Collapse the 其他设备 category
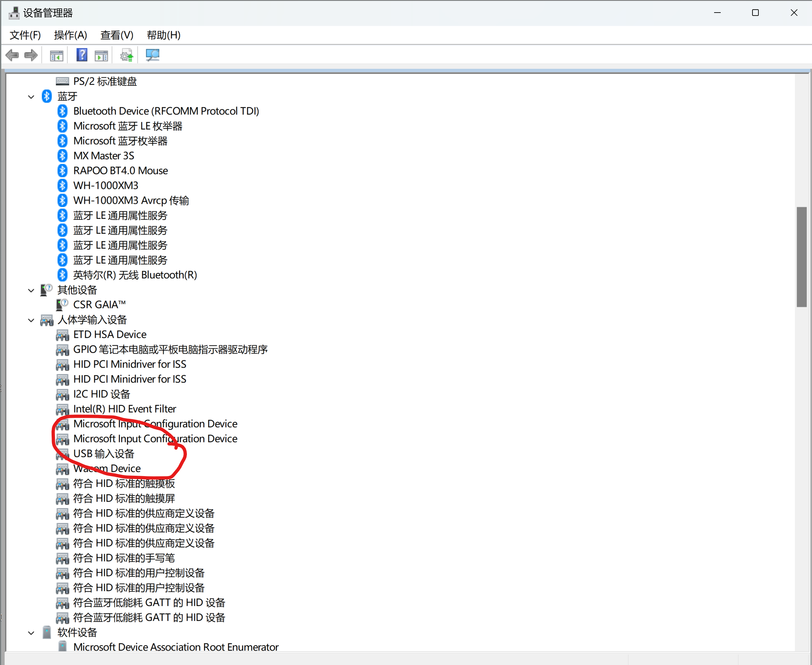The height and width of the screenshot is (665, 812). point(31,290)
